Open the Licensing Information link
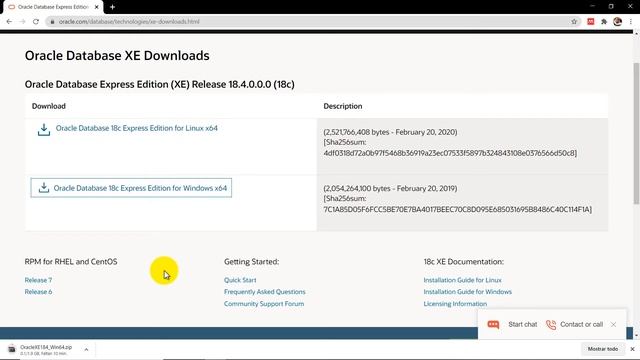Image resolution: width=640 pixels, height=360 pixels. (x=455, y=304)
